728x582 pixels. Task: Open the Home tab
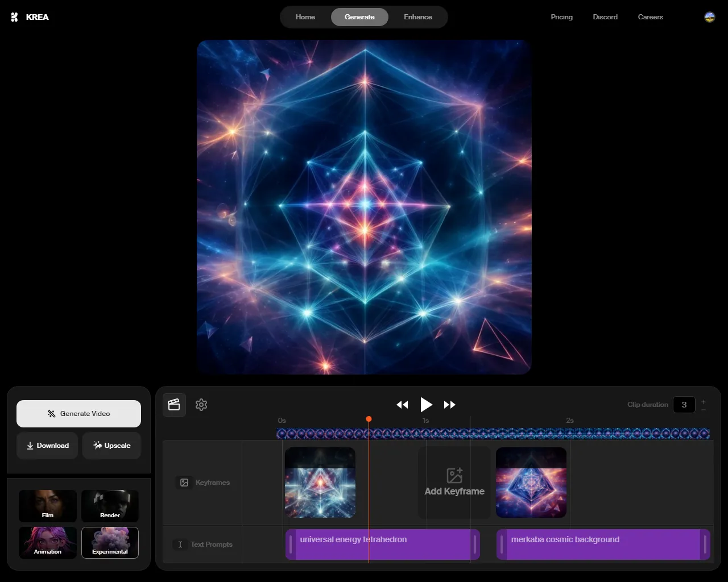(x=305, y=17)
